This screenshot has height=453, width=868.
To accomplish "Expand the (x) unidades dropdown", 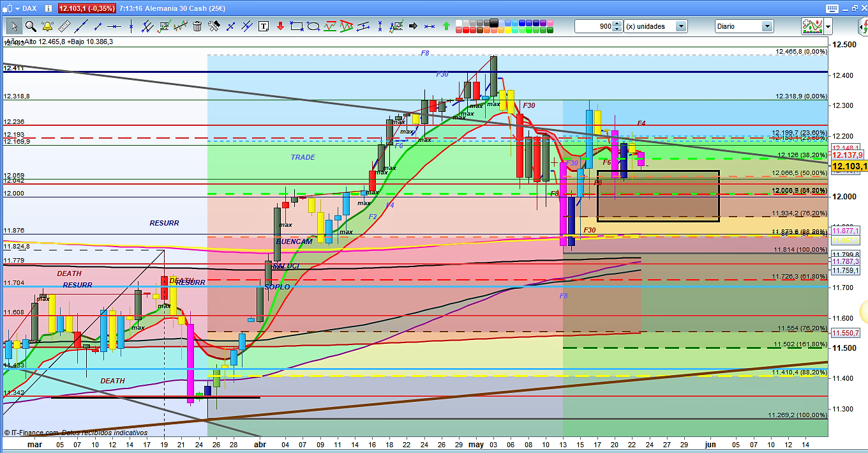I will (x=681, y=26).
